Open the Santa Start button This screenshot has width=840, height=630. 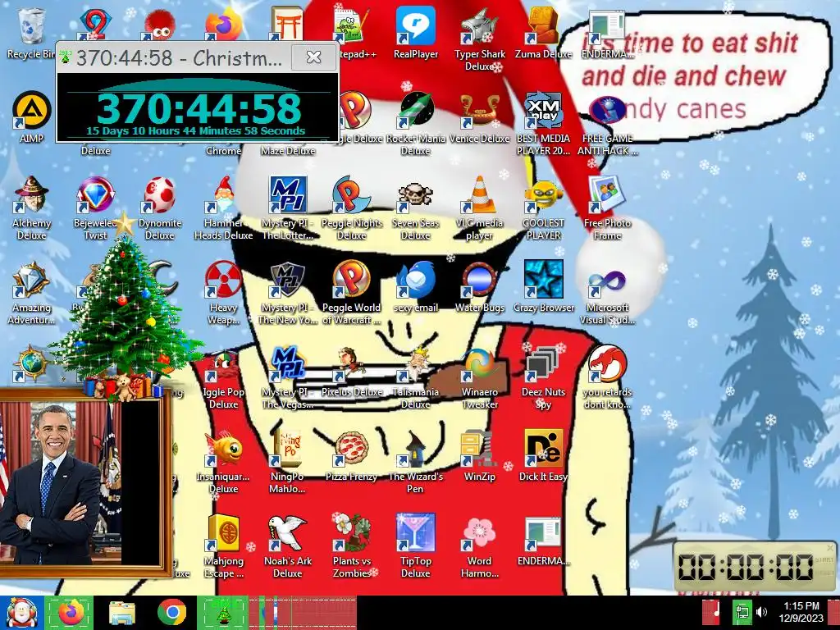pos(21,612)
